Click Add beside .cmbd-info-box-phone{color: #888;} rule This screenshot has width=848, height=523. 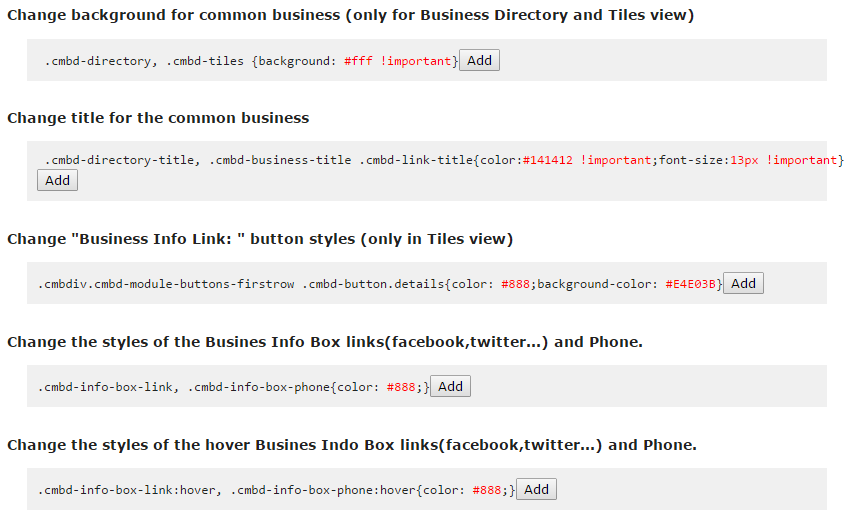click(450, 387)
